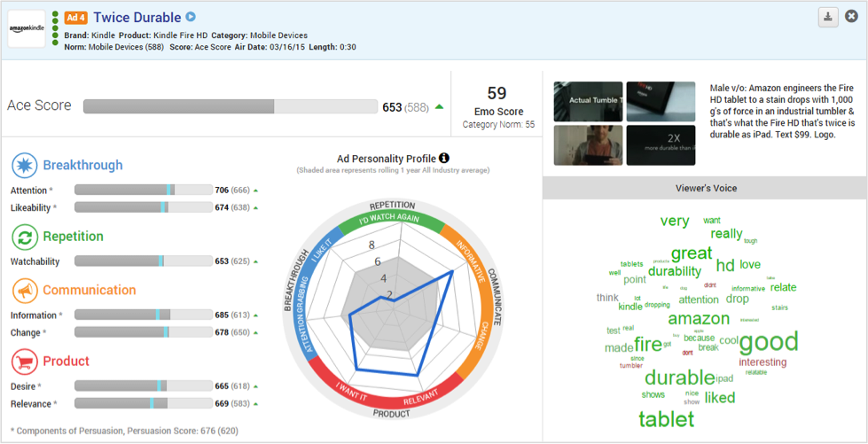
Task: Click the Relevance score bar
Action: [x=144, y=403]
